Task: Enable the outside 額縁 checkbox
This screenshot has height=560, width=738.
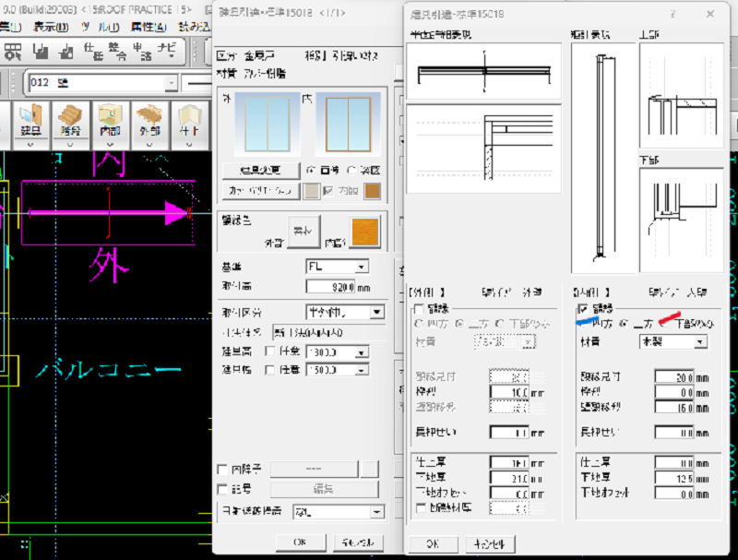Action: point(419,309)
